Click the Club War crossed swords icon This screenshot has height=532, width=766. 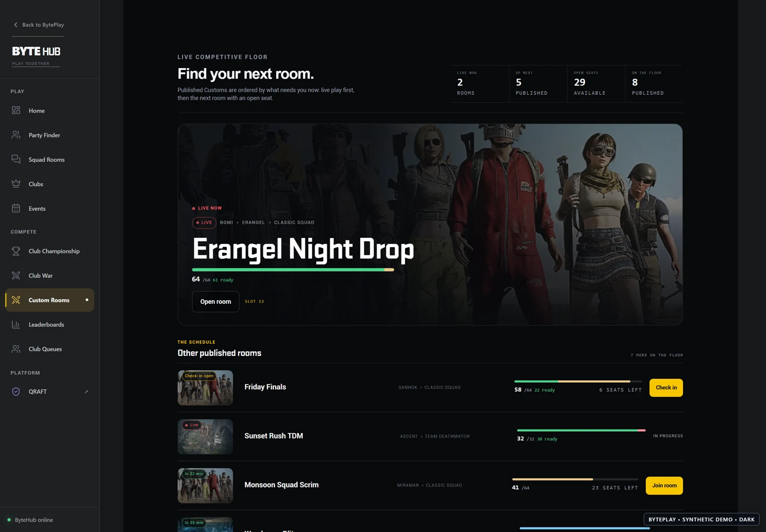(x=16, y=275)
